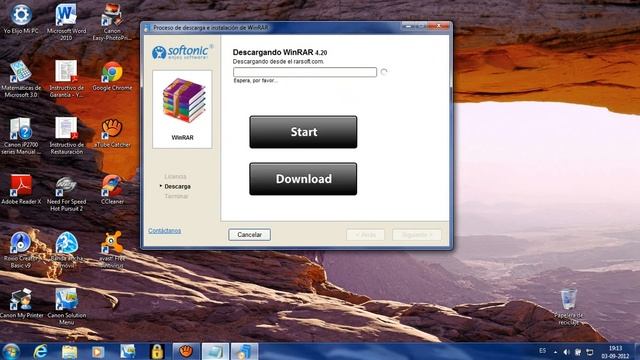Click the Windows Start orb
640x360 pixels.
coord(11,351)
